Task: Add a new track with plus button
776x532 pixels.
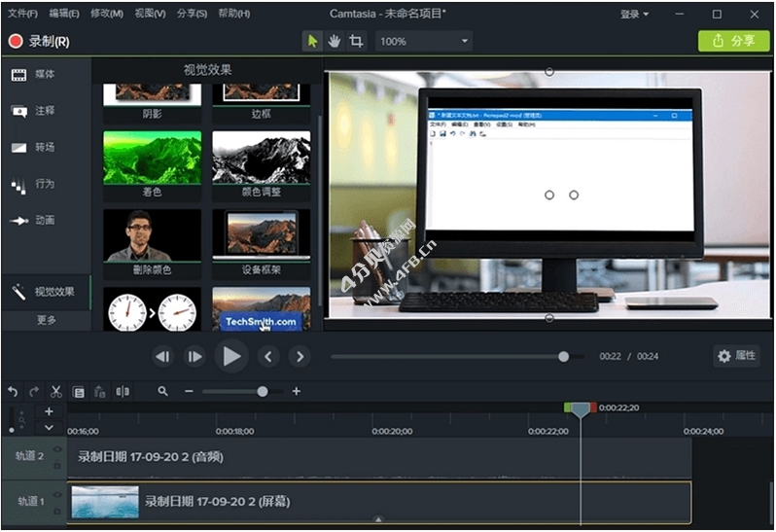Action: point(49,411)
